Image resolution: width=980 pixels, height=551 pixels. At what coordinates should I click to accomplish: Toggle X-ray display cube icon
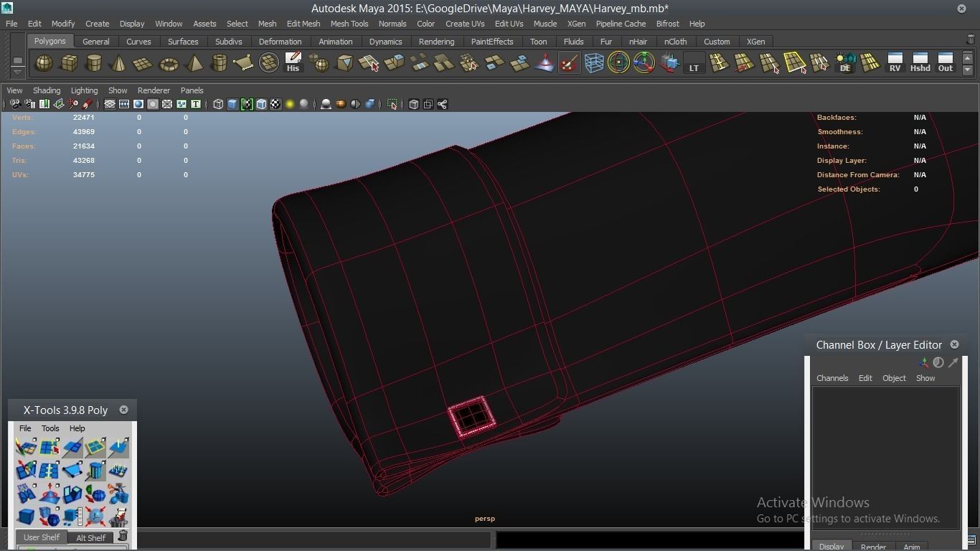click(413, 105)
